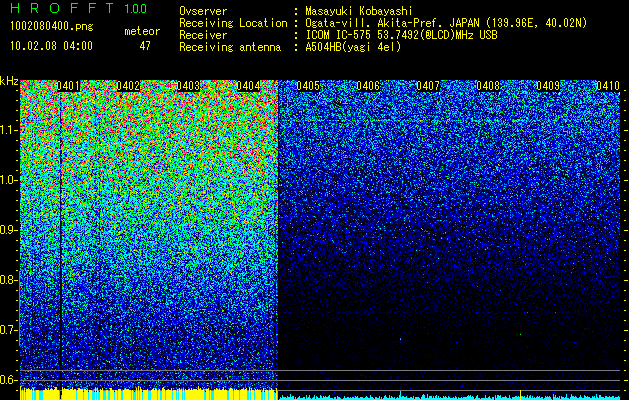Click the 0408 time marker
629x400 pixels.
[488, 86]
